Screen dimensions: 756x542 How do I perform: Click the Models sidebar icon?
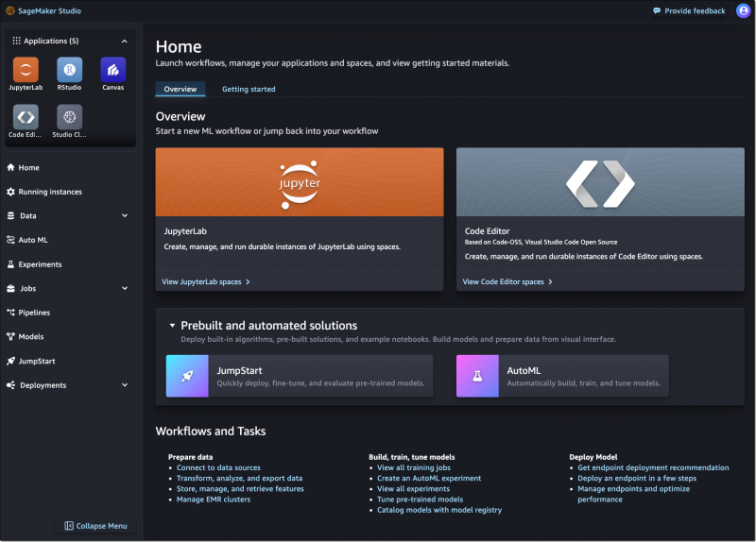pyautogui.click(x=10, y=337)
